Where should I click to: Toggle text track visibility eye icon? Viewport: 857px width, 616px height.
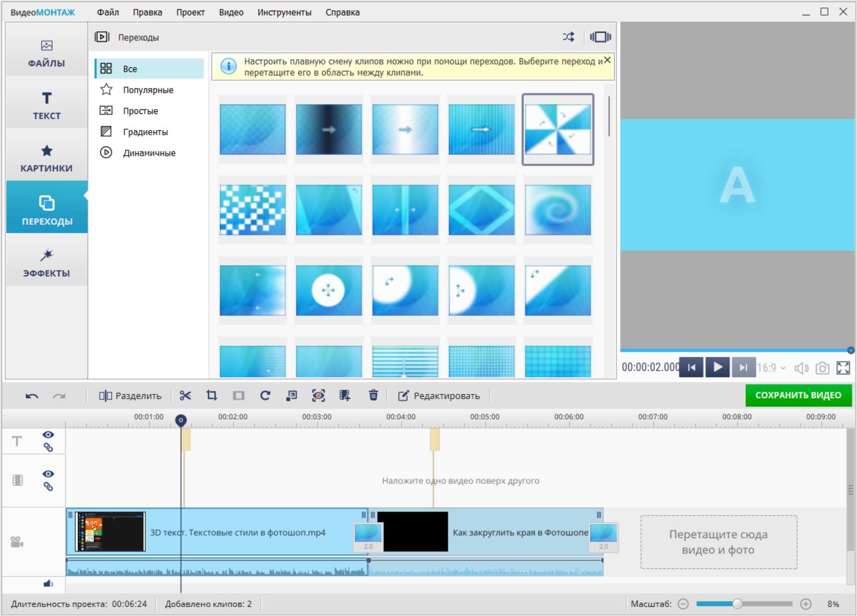coord(48,434)
